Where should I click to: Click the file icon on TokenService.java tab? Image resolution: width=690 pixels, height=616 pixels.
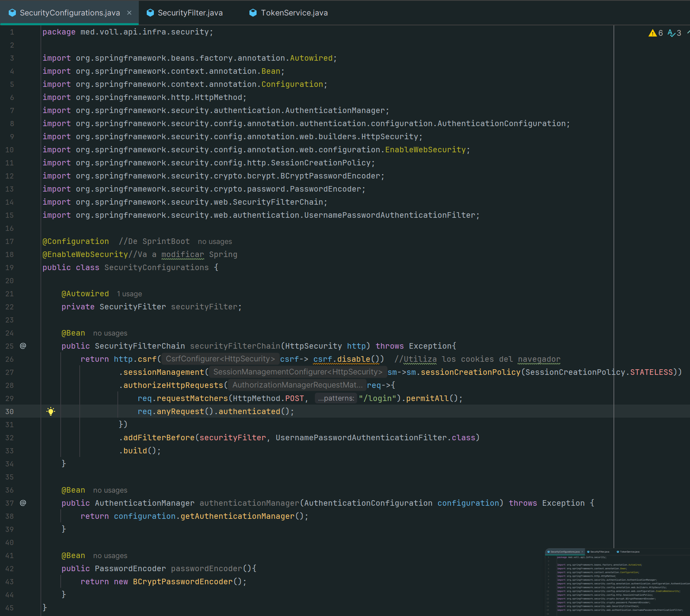point(253,13)
